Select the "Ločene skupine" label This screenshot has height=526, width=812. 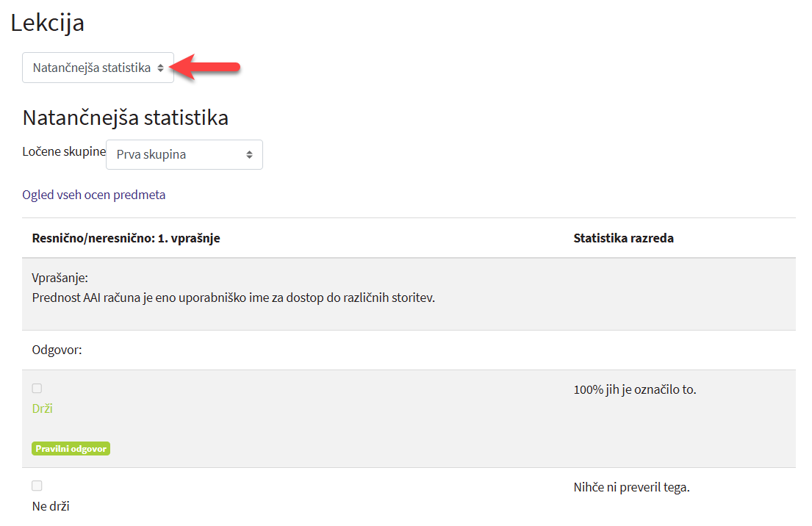[64, 151]
